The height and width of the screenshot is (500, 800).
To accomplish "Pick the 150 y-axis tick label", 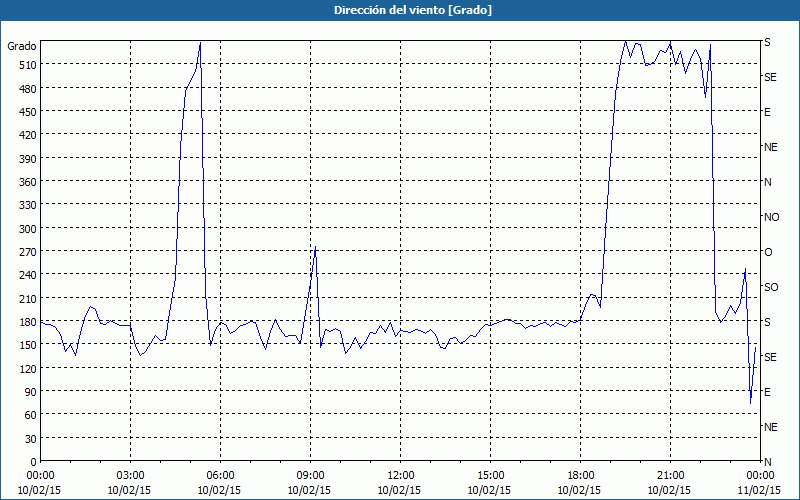I will click(x=28, y=345).
